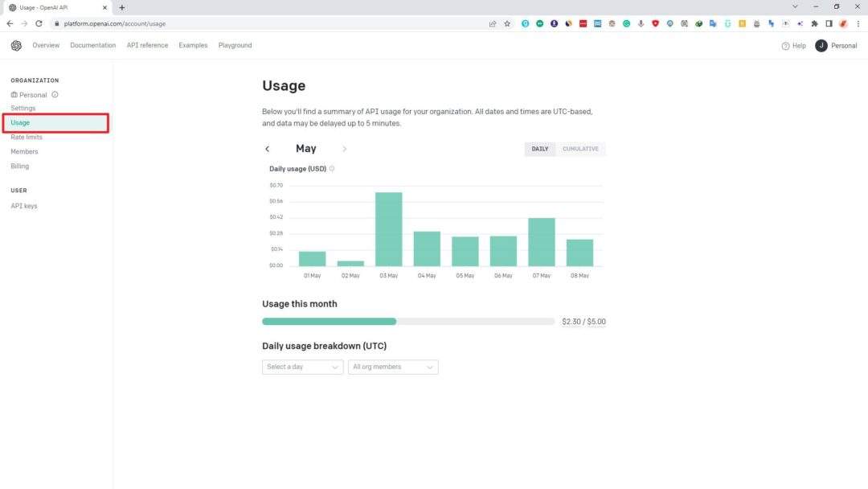The height and width of the screenshot is (489, 868).
Task: Click the May month label
Action: (305, 149)
